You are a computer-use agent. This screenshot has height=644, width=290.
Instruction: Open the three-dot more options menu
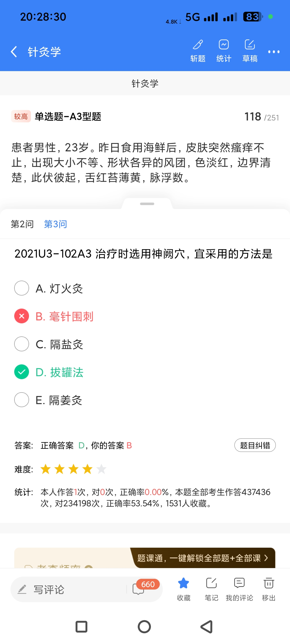pos(274,52)
